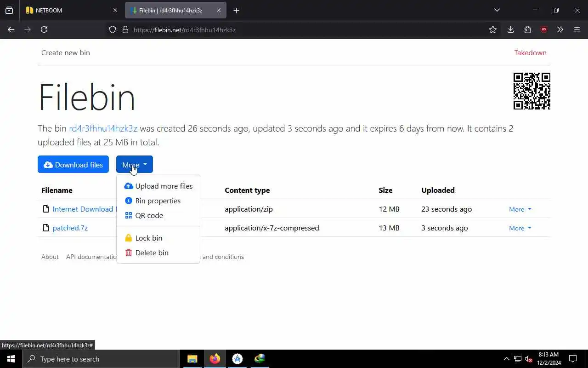The image size is (588, 368).
Task: Open browser extensions puzzle icon
Action: click(x=527, y=29)
